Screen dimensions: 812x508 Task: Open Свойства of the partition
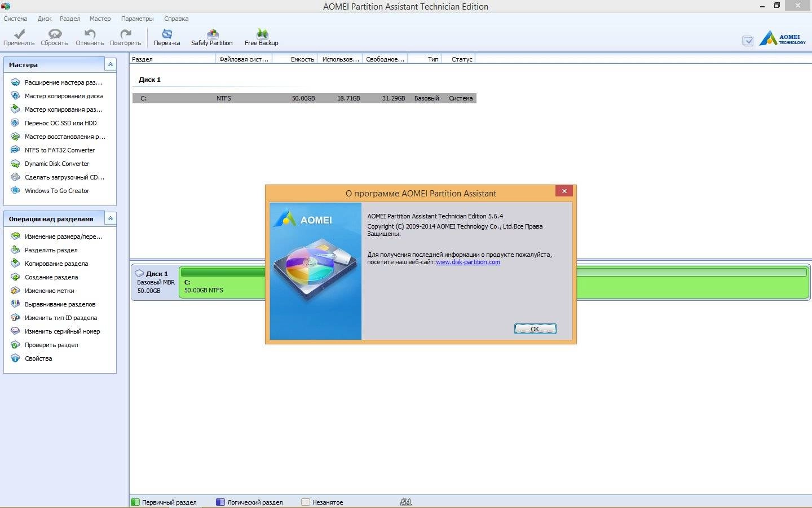(x=38, y=358)
